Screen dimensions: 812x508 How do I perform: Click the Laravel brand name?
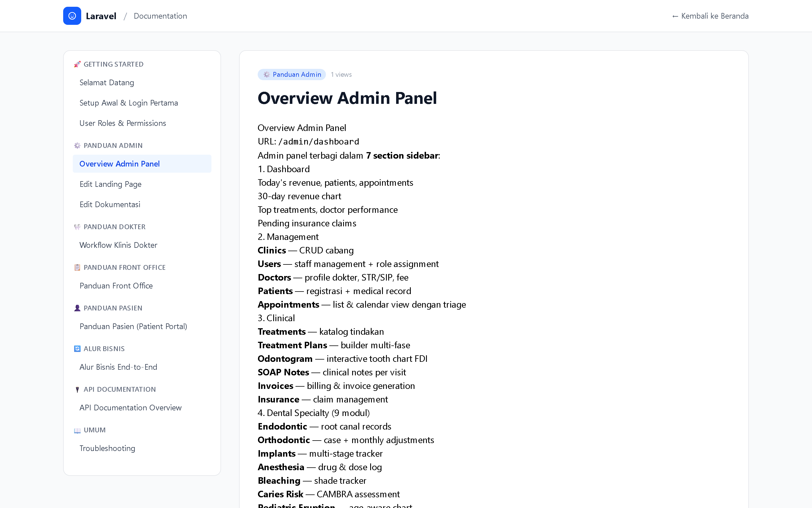(x=101, y=16)
